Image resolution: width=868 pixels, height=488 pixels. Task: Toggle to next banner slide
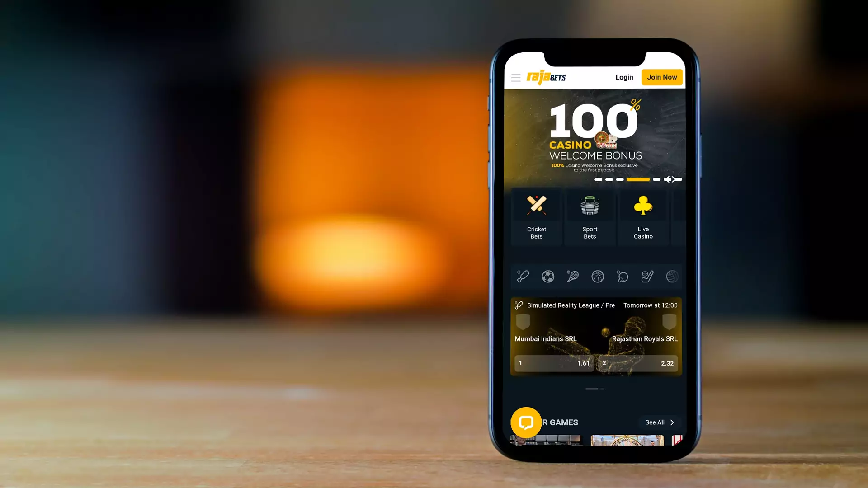pyautogui.click(x=672, y=179)
